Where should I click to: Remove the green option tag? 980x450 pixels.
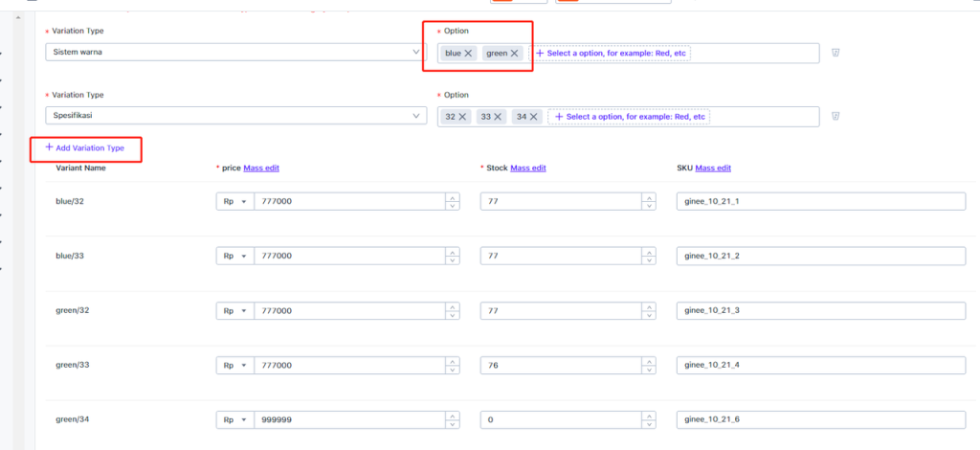514,54
